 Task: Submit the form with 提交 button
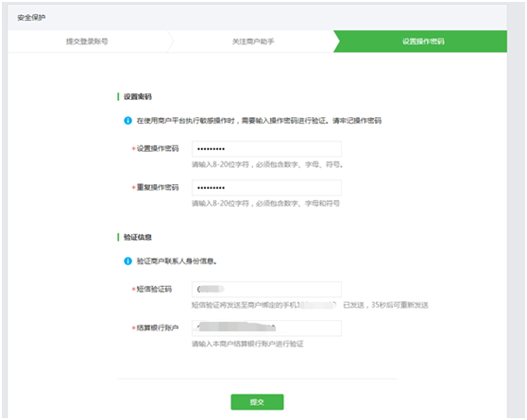257,402
